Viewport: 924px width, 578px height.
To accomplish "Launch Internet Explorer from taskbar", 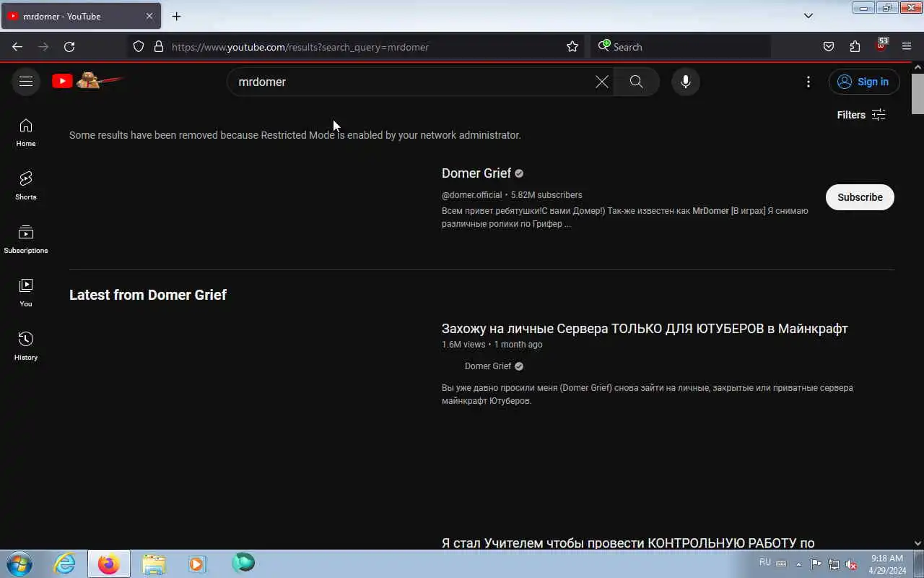I will tap(65, 564).
